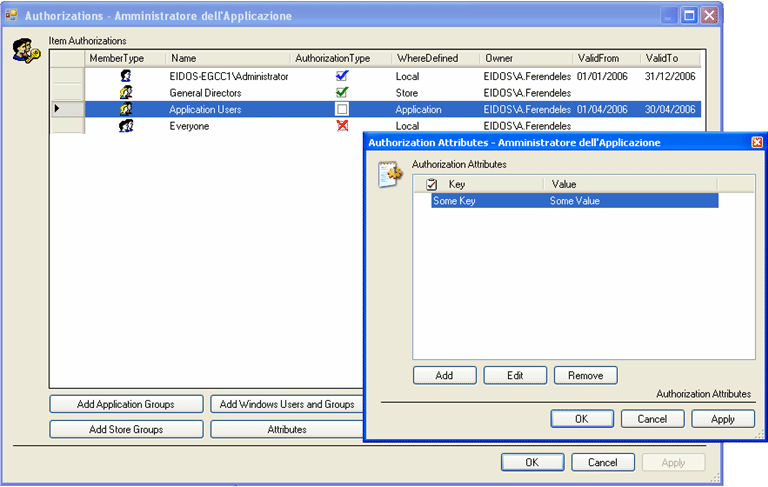This screenshot has width=768, height=487.
Task: Click the 'Store' WhereDefined cell
Action: click(x=407, y=93)
